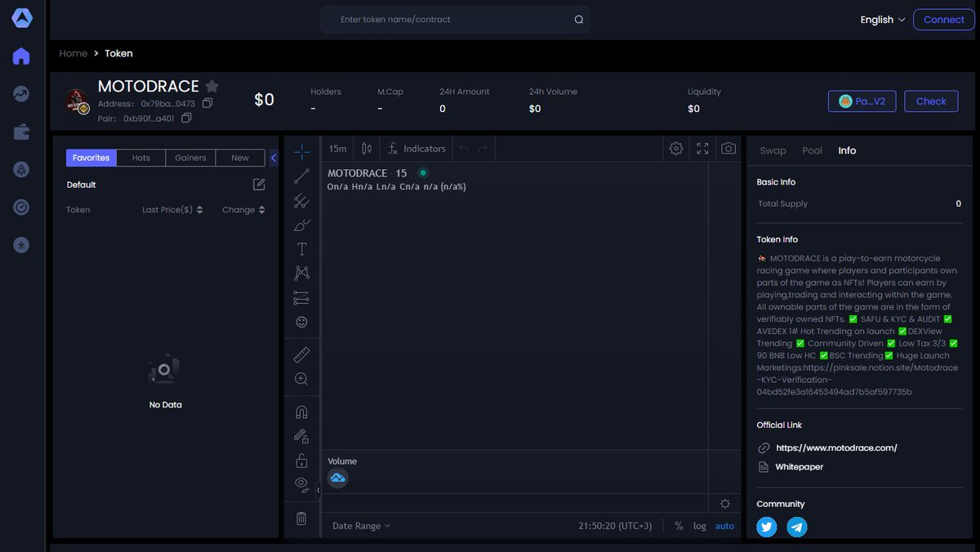Click the Connect wallet button
The height and width of the screenshot is (552, 980).
tap(944, 20)
